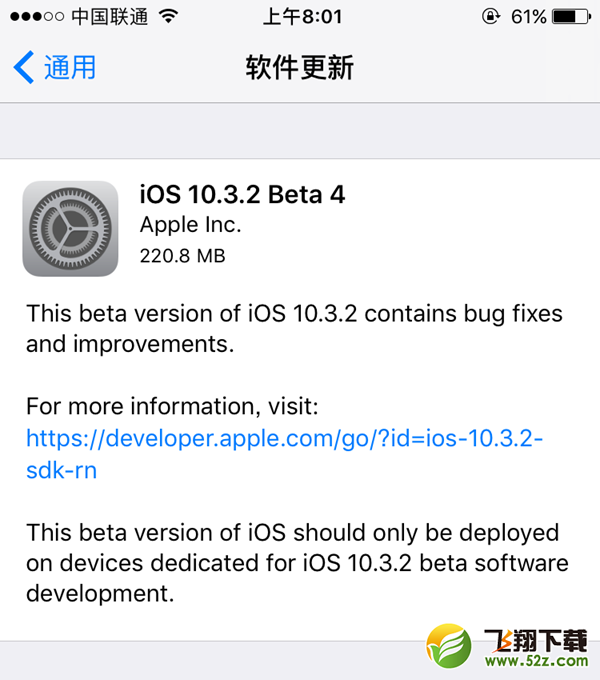This screenshot has height=680, width=600.
Task: Tap the www.52z.com watermark text
Action: tap(537, 660)
